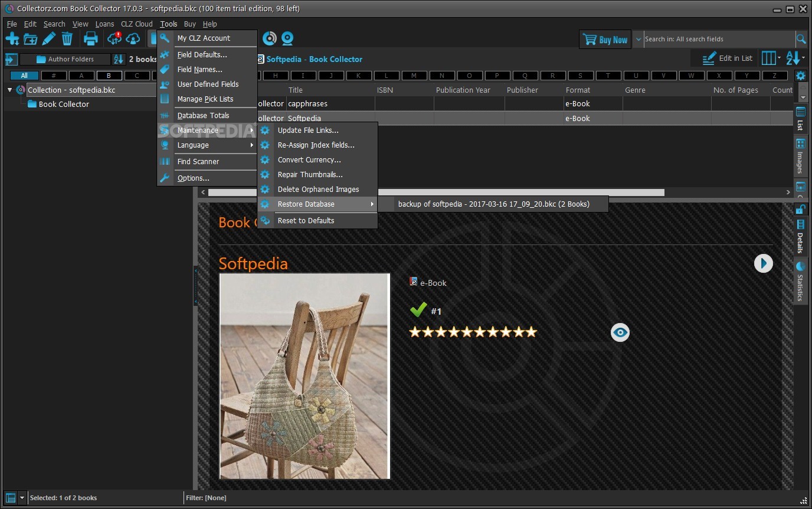Open the status bar layout dropdown arrow
812x509 pixels.
(x=22, y=497)
